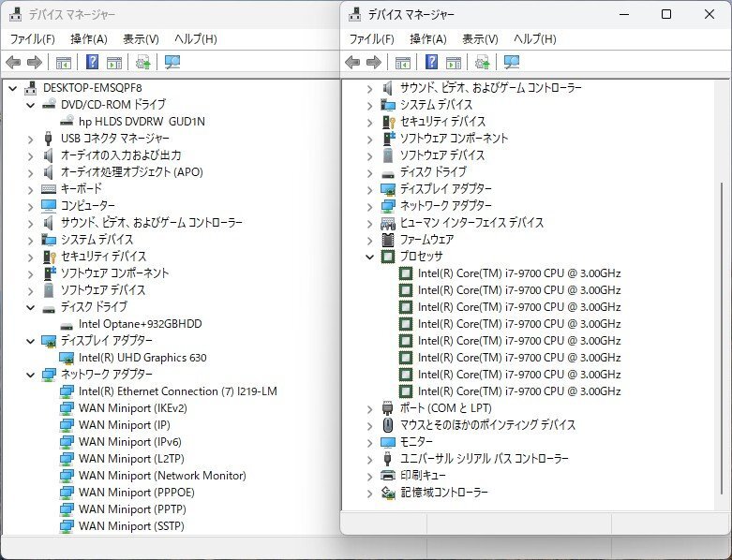732x560 pixels.
Task: Open 表示(V) menu in left window
Action: (x=141, y=39)
